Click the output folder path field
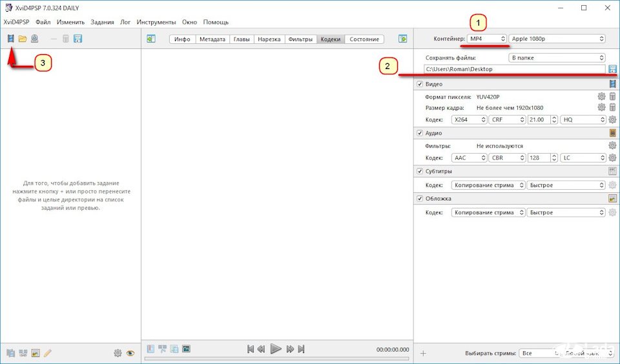 pyautogui.click(x=515, y=68)
